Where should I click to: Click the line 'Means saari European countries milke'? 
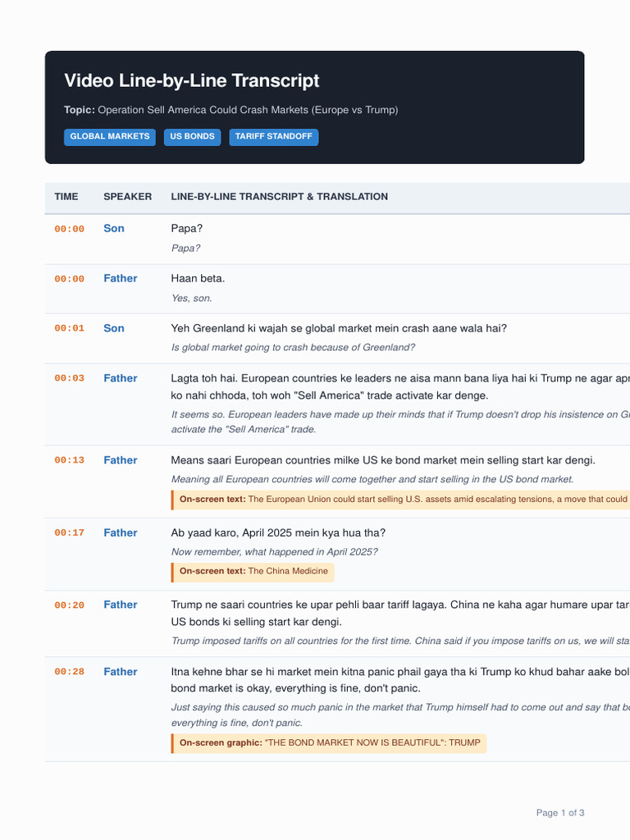[383, 459]
